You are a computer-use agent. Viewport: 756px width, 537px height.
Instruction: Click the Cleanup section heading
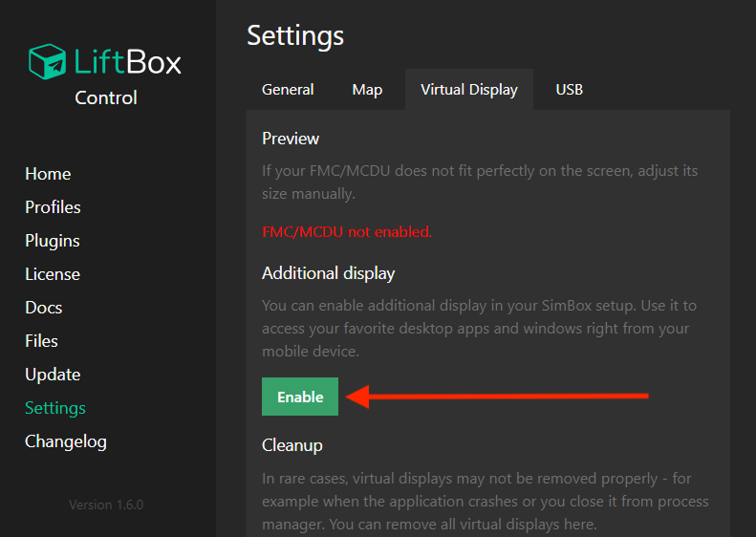click(x=292, y=445)
